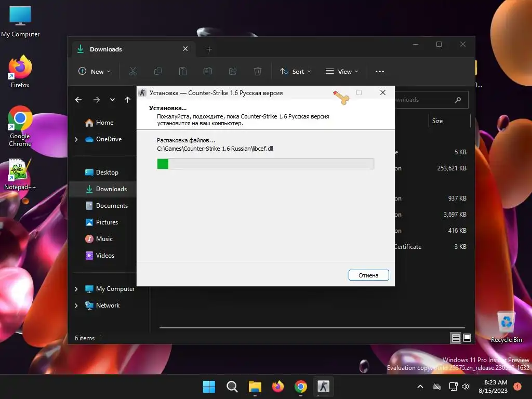Open Downloads in the sidebar
Image resolution: width=532 pixels, height=399 pixels.
point(102,189)
